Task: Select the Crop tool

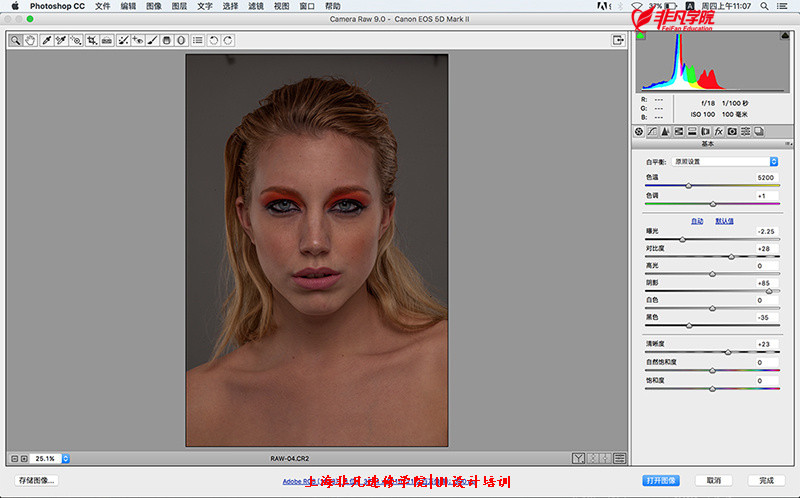Action: 92,40
